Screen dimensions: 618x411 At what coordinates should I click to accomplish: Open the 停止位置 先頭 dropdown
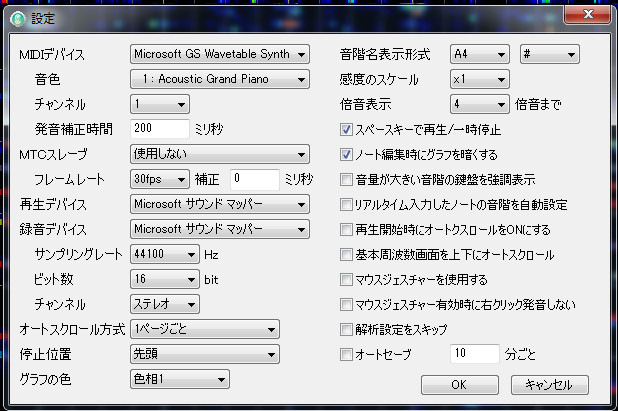tap(204, 353)
